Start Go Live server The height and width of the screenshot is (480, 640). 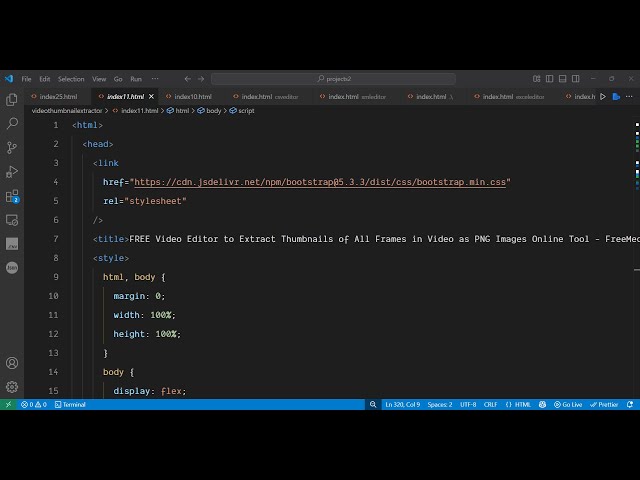click(568, 404)
